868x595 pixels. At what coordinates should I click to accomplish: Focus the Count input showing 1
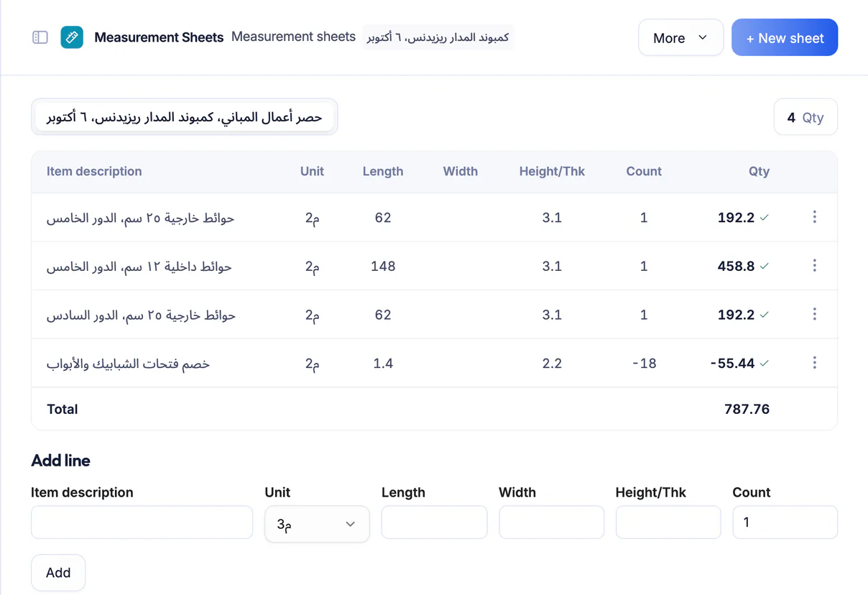(x=785, y=522)
